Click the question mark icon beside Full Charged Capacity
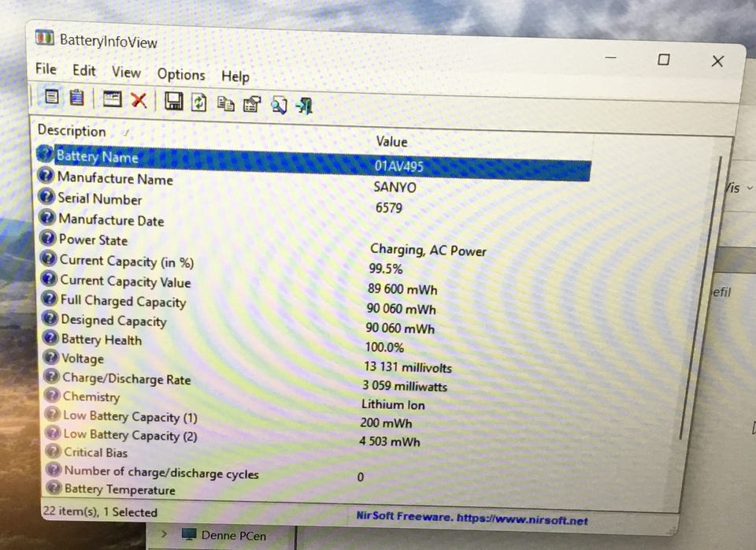 tap(49, 299)
